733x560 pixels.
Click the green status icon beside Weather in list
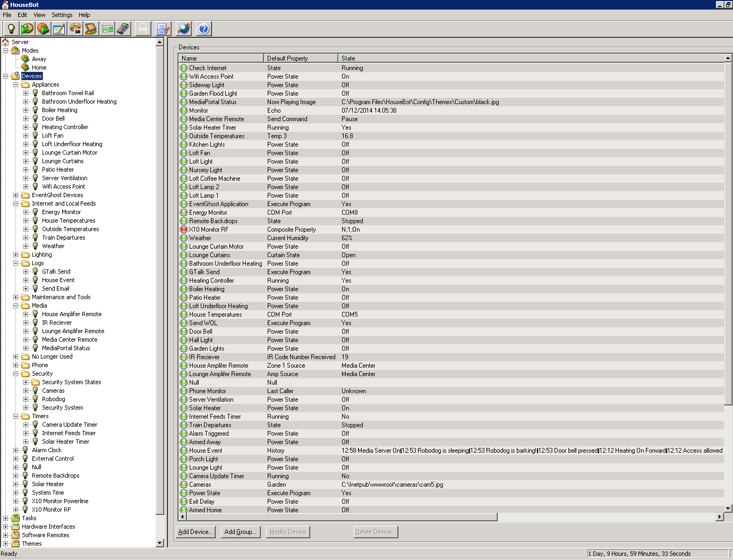[x=184, y=238]
